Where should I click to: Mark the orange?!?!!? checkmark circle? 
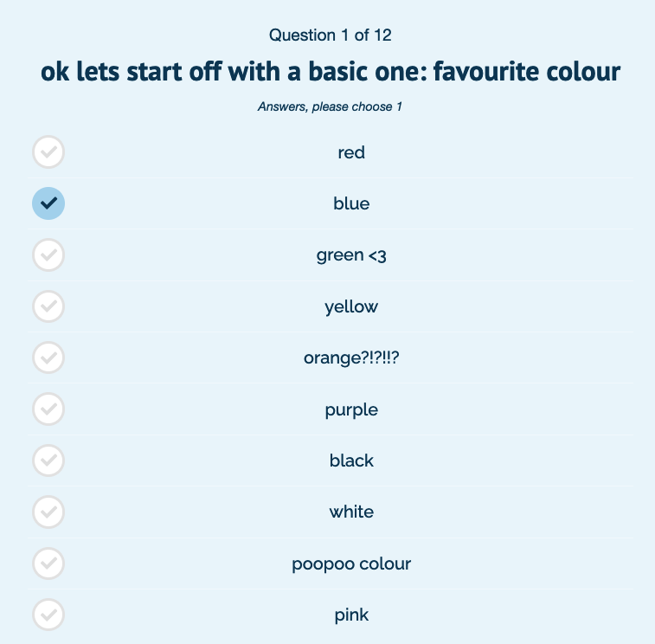(48, 357)
